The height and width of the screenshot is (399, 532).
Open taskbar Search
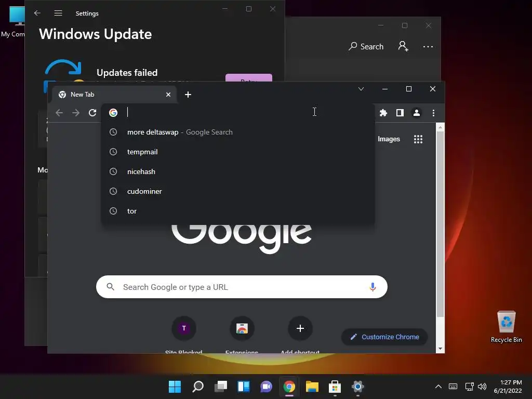click(x=198, y=387)
